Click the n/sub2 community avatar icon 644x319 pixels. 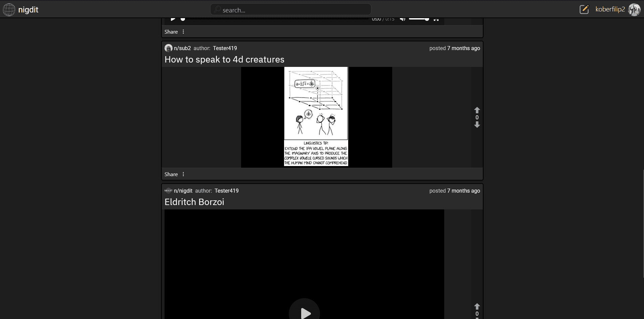[x=169, y=48]
